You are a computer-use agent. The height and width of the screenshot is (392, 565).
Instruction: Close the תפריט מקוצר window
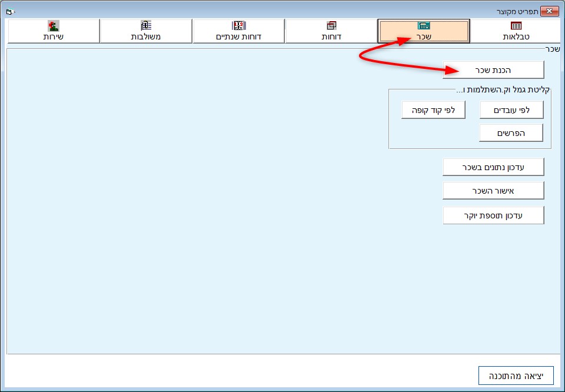click(x=550, y=11)
